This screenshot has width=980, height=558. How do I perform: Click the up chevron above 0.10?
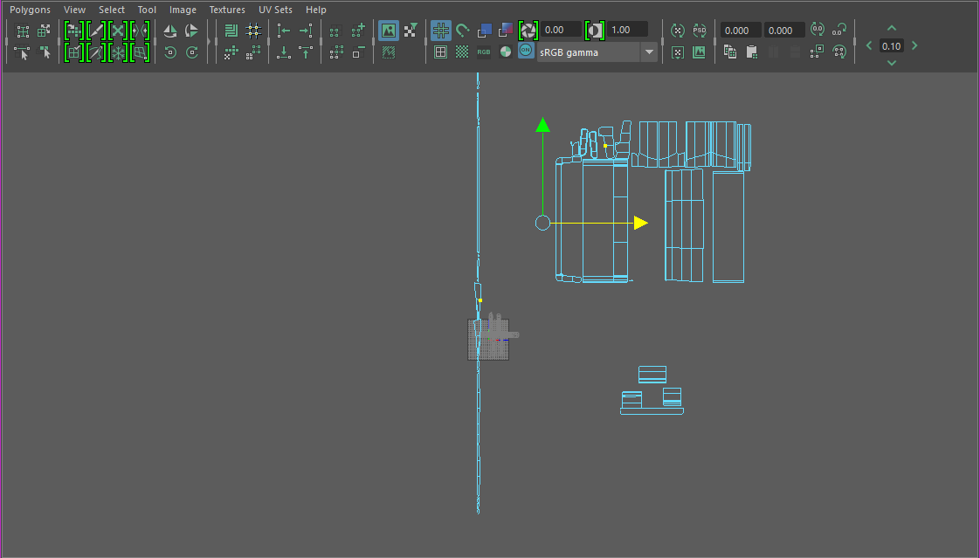pos(891,29)
